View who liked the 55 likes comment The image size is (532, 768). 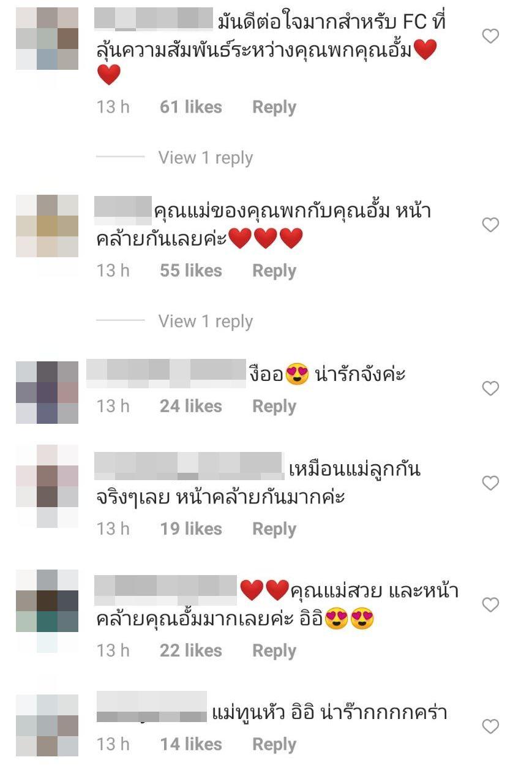(191, 271)
